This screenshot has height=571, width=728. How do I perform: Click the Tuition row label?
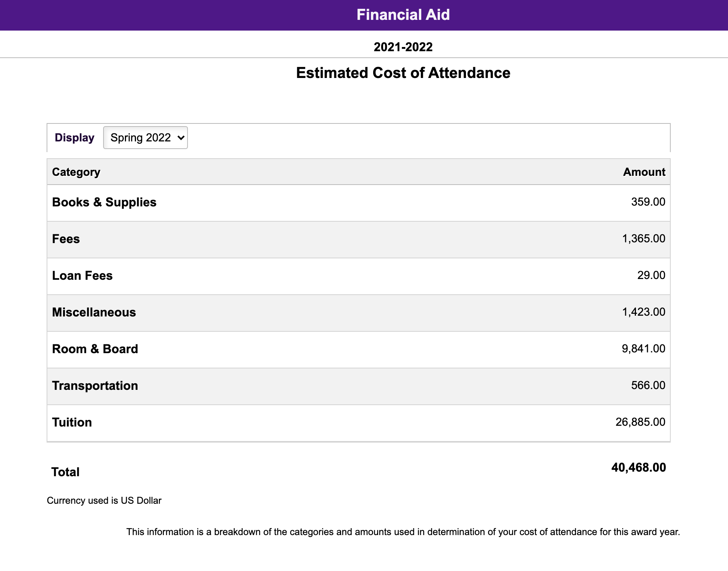pyautogui.click(x=72, y=422)
